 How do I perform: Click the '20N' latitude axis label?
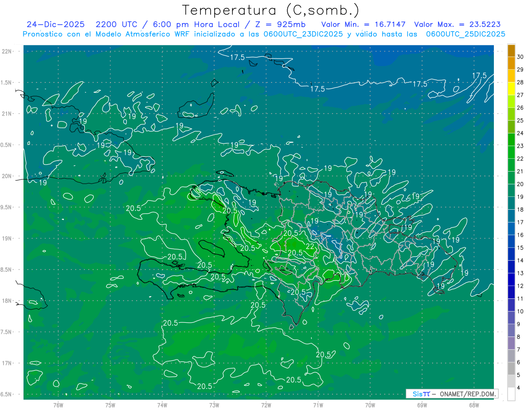tap(7, 176)
